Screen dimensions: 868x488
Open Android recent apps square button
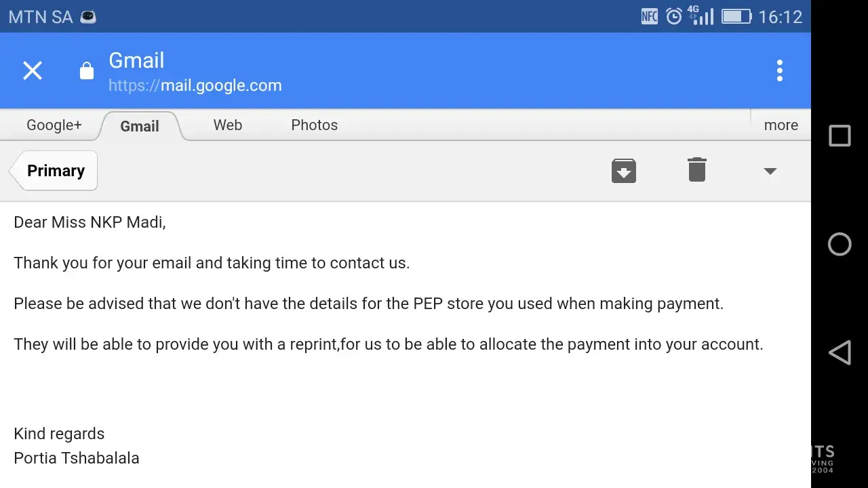(x=840, y=136)
